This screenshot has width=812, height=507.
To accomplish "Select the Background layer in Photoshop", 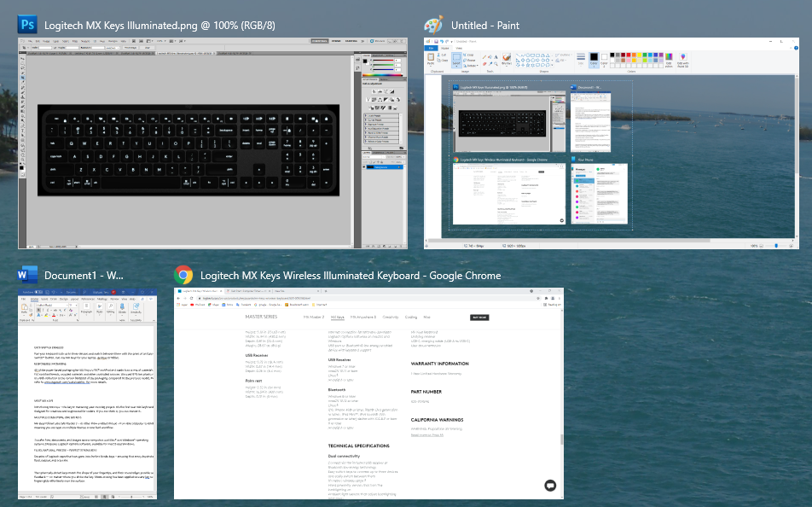I will tap(383, 167).
